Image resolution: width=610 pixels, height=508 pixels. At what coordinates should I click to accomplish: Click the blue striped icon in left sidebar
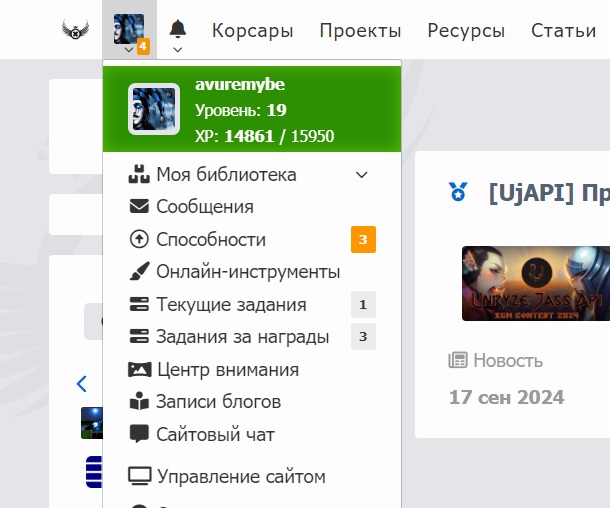pos(94,472)
